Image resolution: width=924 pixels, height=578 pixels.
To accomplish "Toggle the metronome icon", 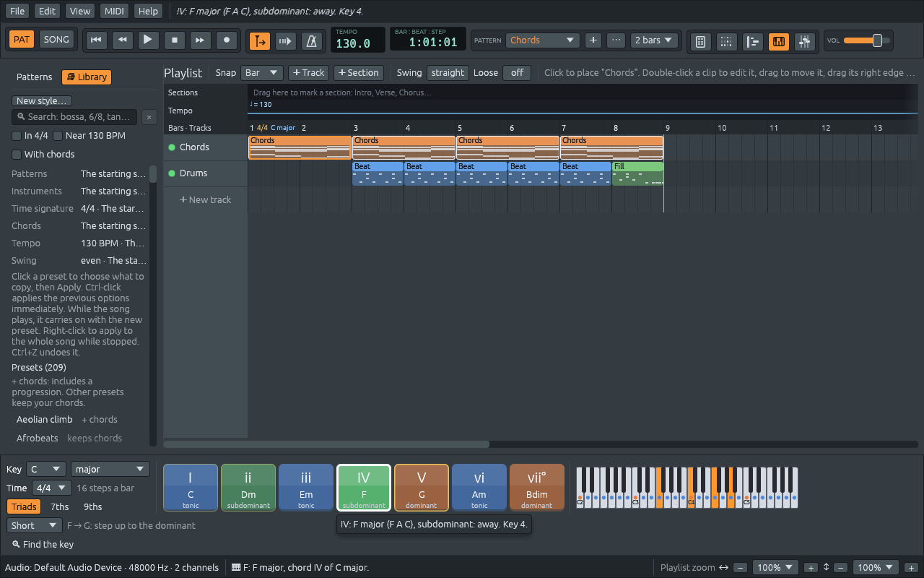I will 312,41.
